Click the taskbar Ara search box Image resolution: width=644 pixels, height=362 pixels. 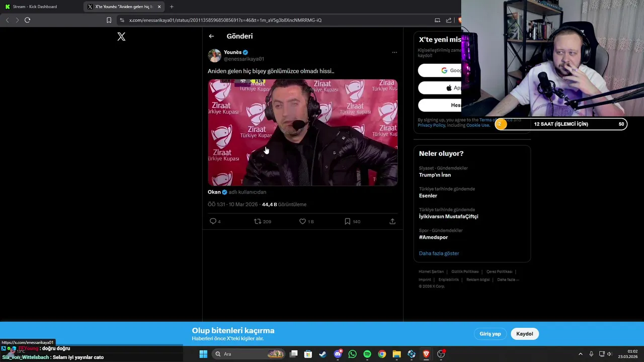(248, 354)
